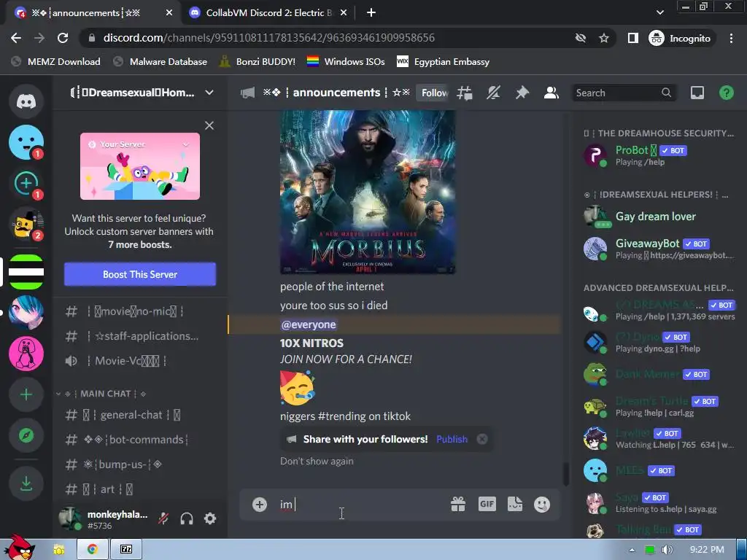This screenshot has height=560, width=747.
Task: Open Chrome three-dot menu
Action: pos(731,38)
